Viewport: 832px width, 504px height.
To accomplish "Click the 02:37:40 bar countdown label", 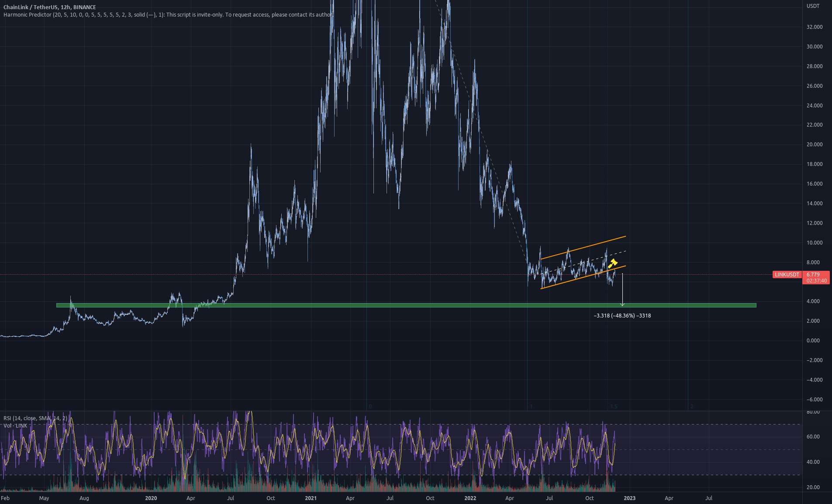I will 816,281.
